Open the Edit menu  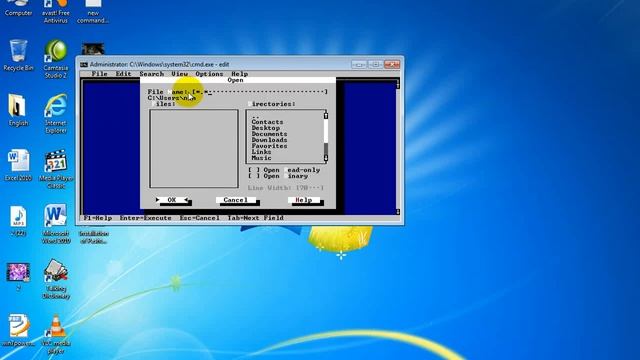coord(123,74)
